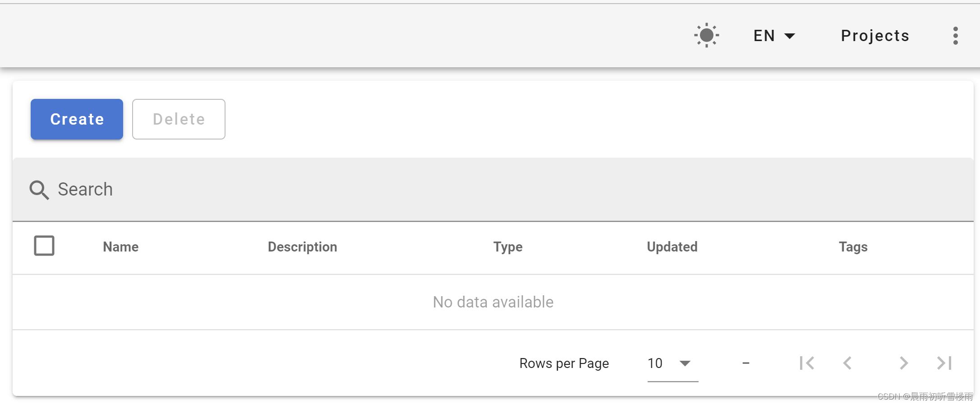980x405 pixels.
Task: Open the EN language dropdown
Action: click(x=774, y=36)
